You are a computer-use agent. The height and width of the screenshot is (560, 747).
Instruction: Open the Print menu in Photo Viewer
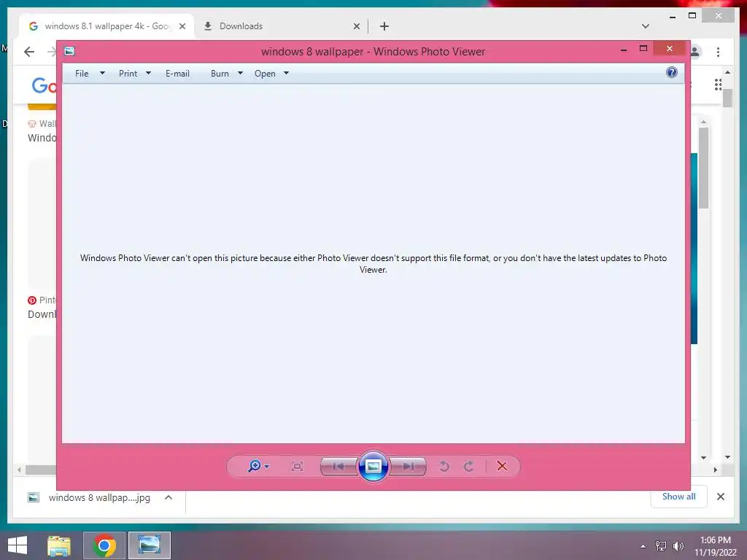tap(128, 74)
